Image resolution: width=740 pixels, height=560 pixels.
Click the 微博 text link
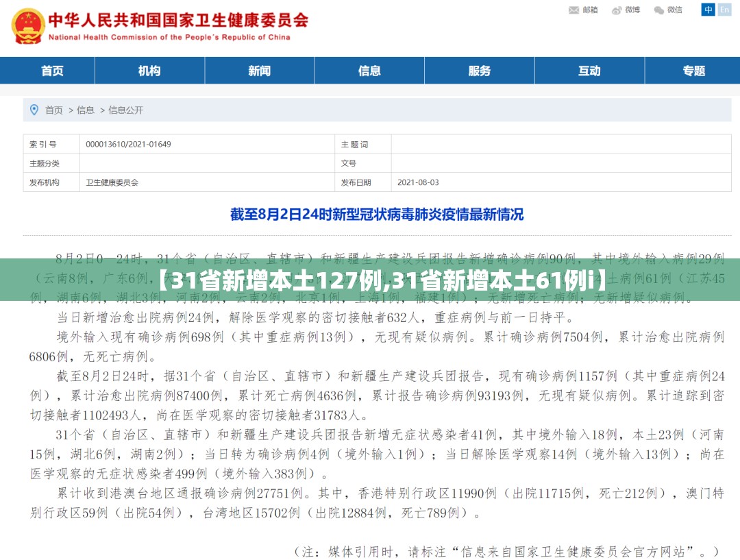tap(632, 10)
